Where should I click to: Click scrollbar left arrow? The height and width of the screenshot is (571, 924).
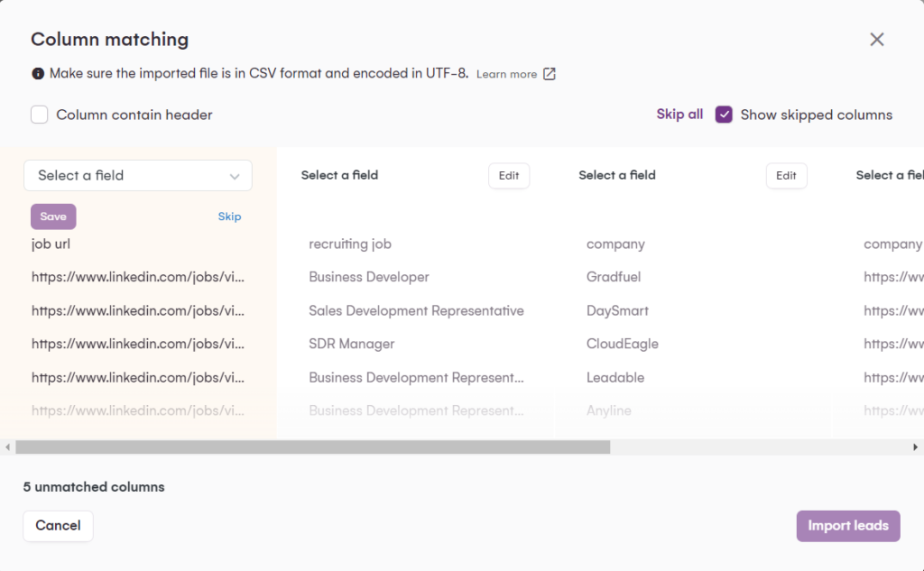point(8,447)
